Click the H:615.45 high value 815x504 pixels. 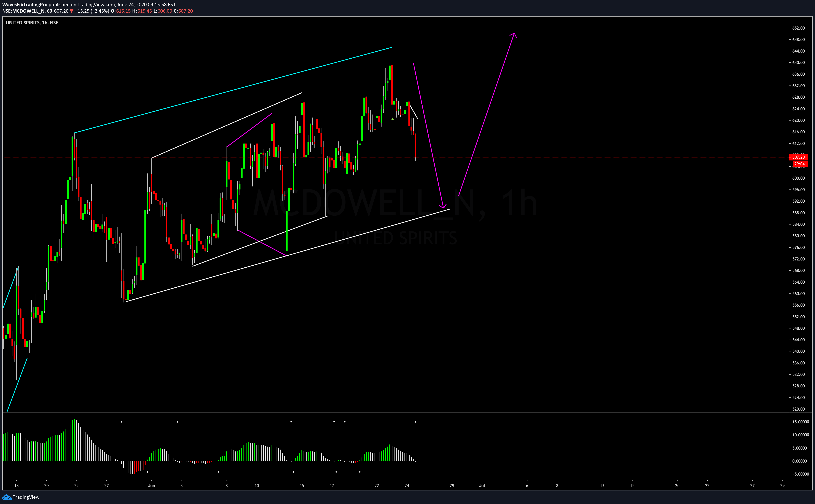(142, 11)
